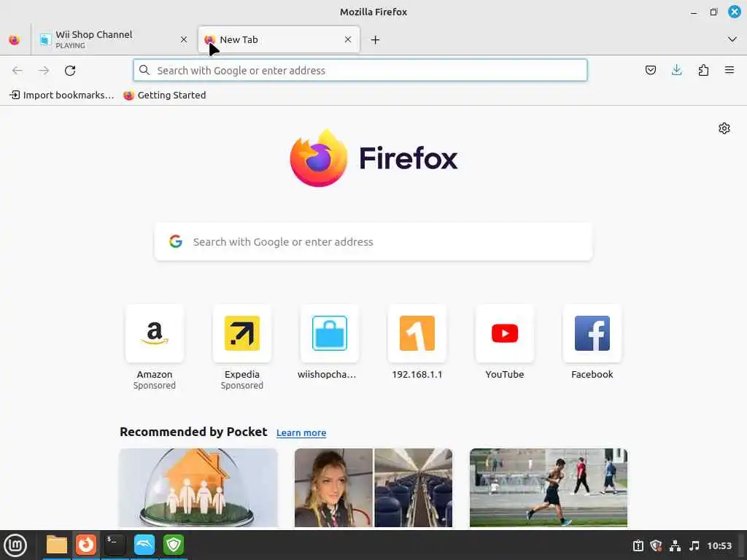Image resolution: width=747 pixels, height=560 pixels.
Task: Open Import bookmarks bookmark item
Action: (62, 96)
